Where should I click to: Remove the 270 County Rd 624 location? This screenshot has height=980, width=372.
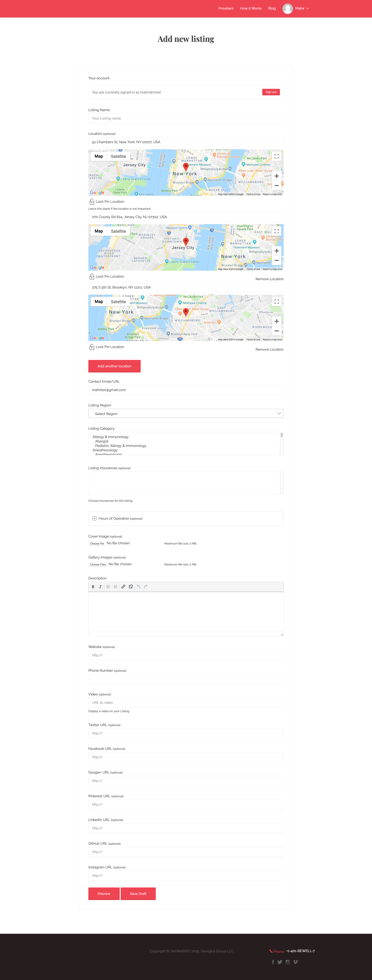[269, 279]
